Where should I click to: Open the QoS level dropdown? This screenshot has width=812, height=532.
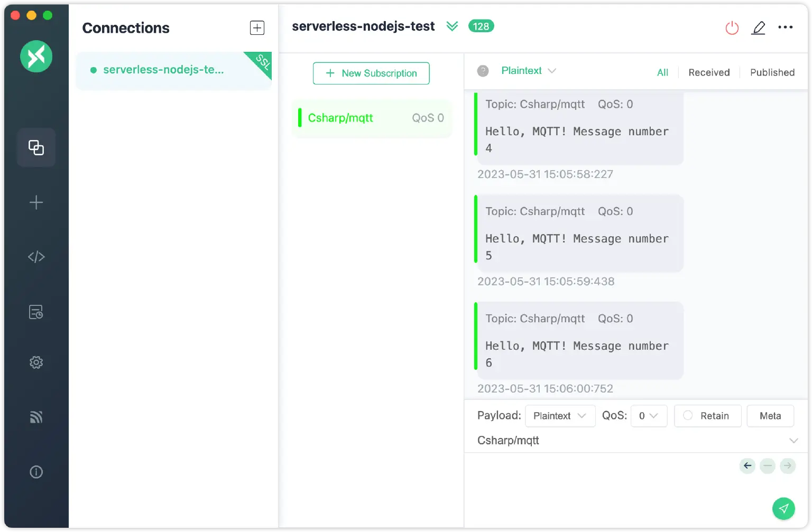pos(648,416)
